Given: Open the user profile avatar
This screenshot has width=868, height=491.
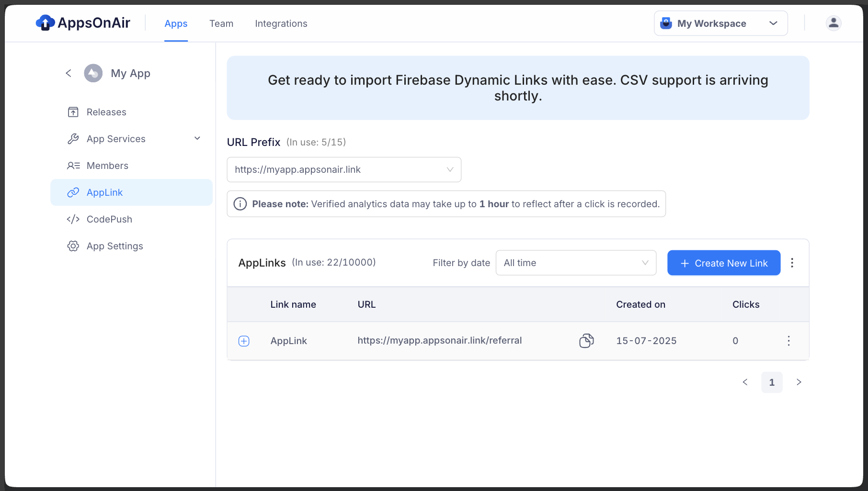Looking at the screenshot, I should (x=834, y=23).
